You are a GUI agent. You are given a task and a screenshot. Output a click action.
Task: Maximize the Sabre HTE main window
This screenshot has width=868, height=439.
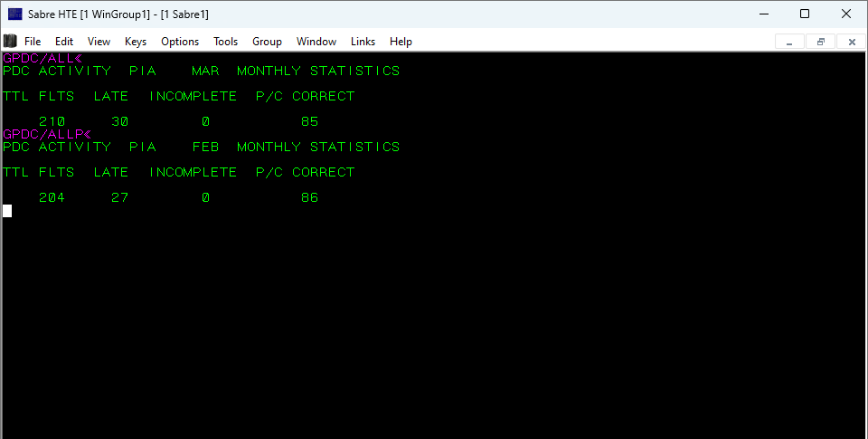[804, 14]
